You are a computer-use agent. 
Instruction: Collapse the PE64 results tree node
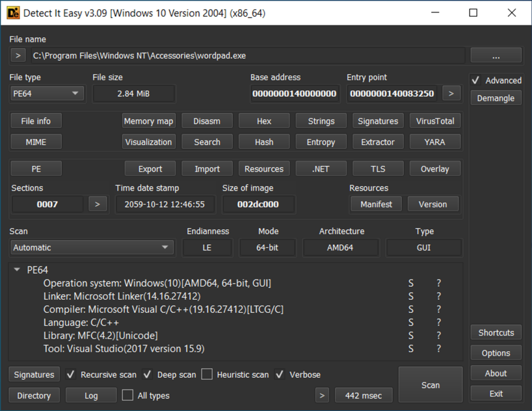(x=18, y=270)
